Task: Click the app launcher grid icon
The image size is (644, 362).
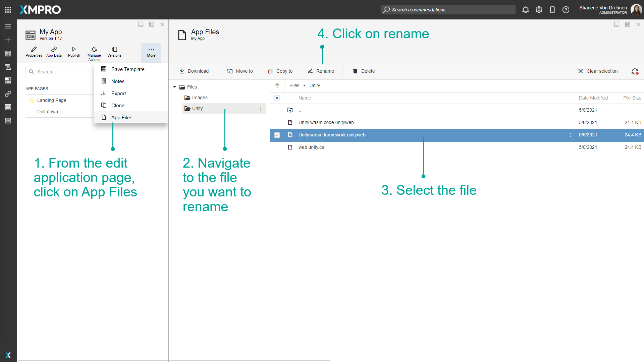Action: pos(8,10)
